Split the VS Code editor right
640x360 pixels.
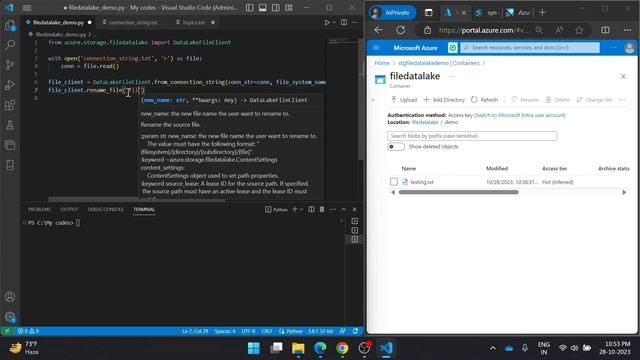coord(344,22)
